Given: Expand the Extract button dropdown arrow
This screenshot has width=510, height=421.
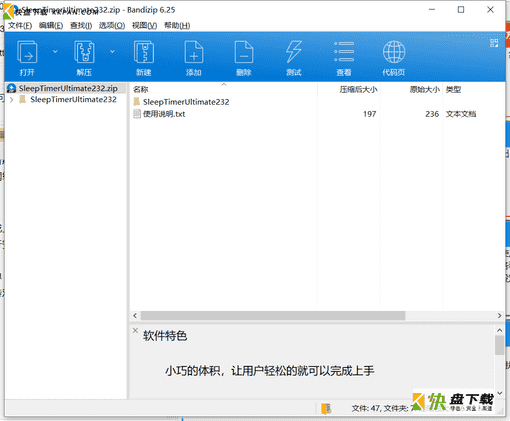Looking at the screenshot, I should click(x=112, y=51).
